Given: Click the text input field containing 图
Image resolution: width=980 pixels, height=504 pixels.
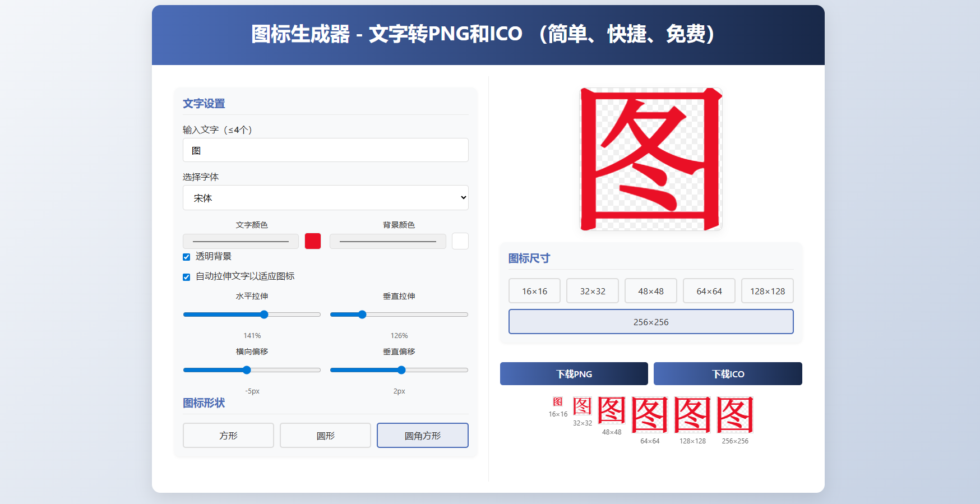Looking at the screenshot, I should point(325,150).
